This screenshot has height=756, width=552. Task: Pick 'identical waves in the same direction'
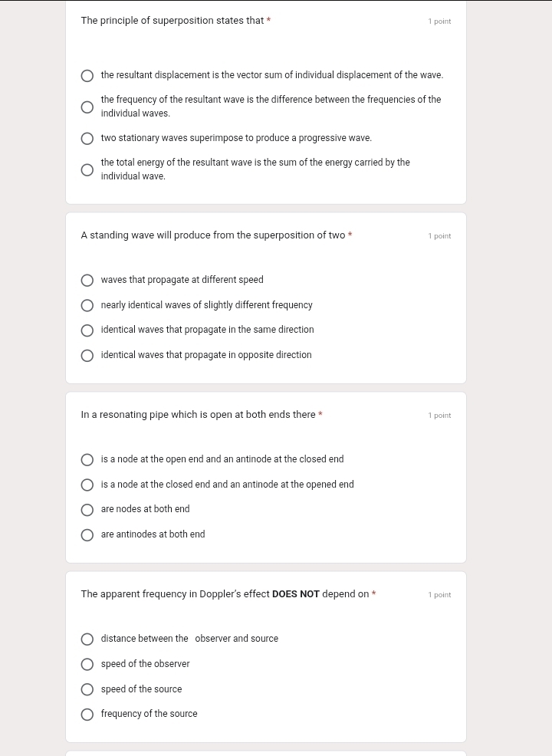pos(87,330)
